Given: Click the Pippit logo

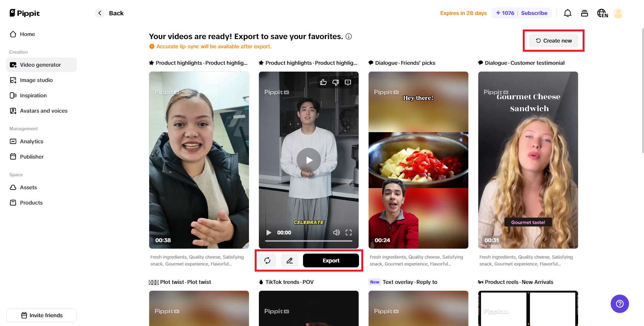Looking at the screenshot, I should click(25, 13).
